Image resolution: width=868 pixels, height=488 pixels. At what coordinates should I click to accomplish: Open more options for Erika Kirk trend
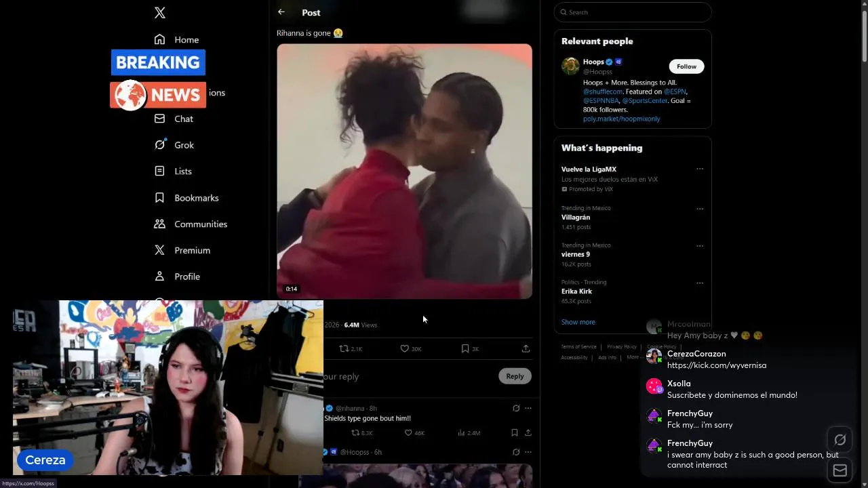[x=700, y=283]
